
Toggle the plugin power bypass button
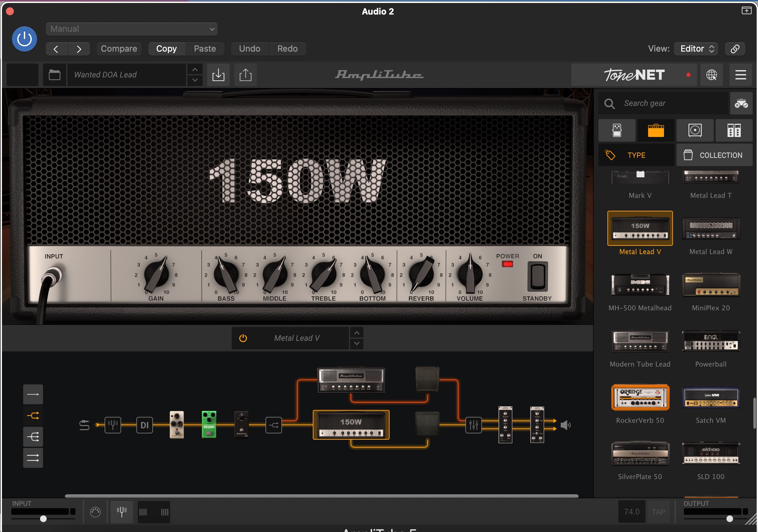[24, 39]
